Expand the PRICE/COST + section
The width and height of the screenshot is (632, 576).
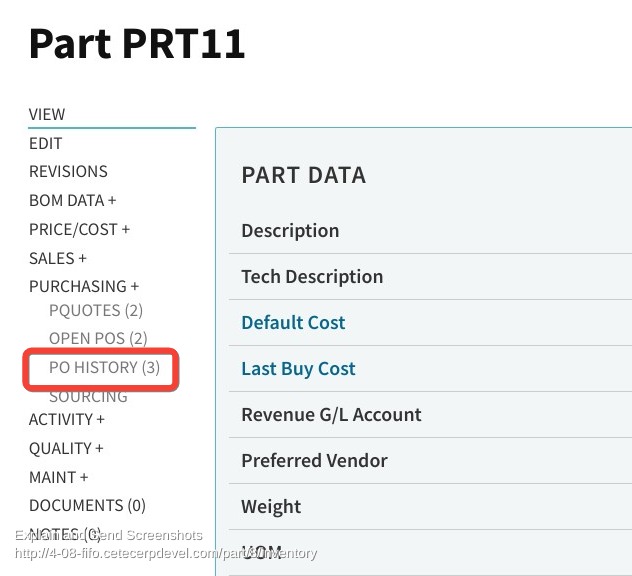pos(79,229)
